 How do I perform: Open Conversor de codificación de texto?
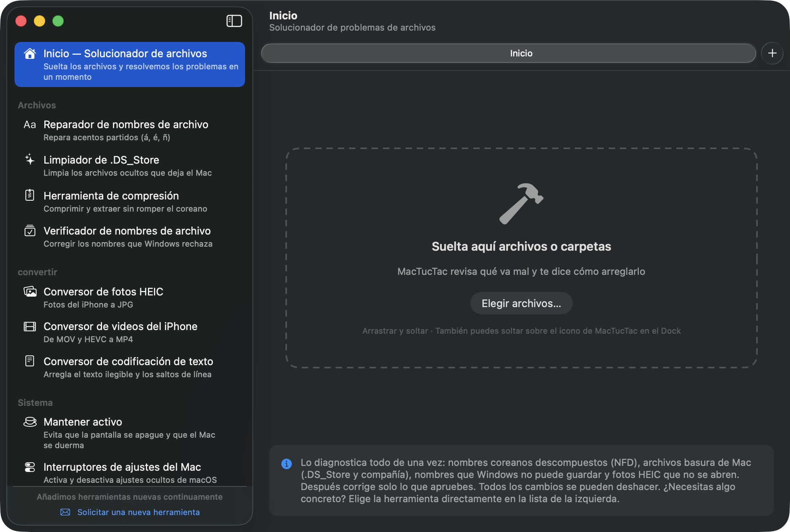pyautogui.click(x=130, y=367)
